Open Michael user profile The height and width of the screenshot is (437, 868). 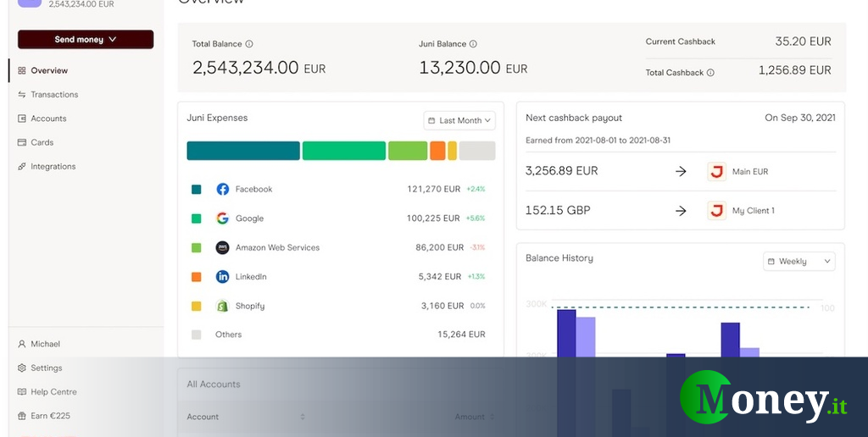[46, 344]
